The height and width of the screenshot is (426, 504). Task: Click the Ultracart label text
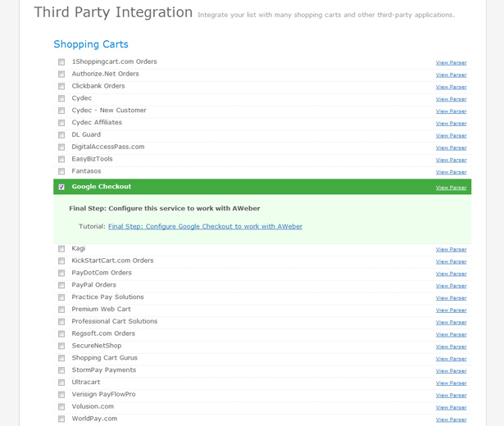[x=86, y=382]
